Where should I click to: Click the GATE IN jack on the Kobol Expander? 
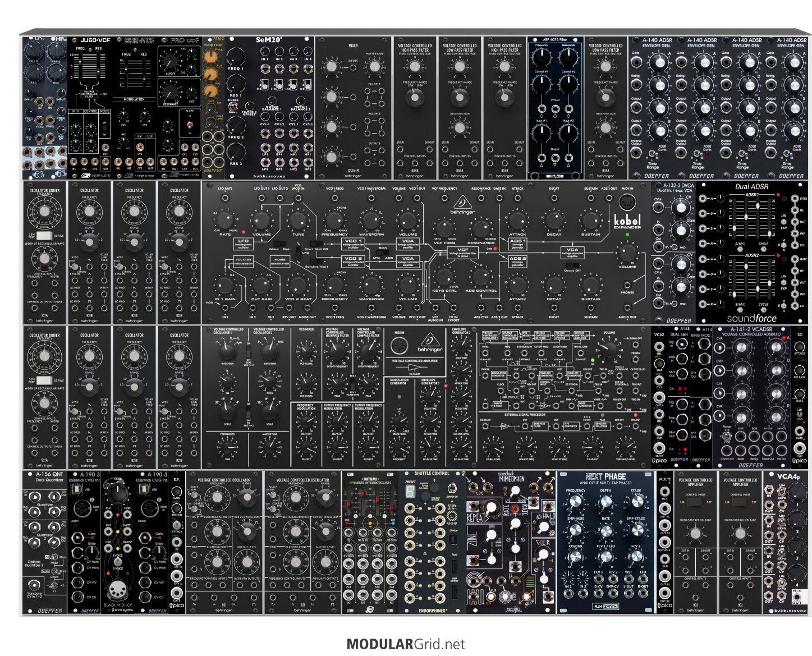[x=499, y=197]
